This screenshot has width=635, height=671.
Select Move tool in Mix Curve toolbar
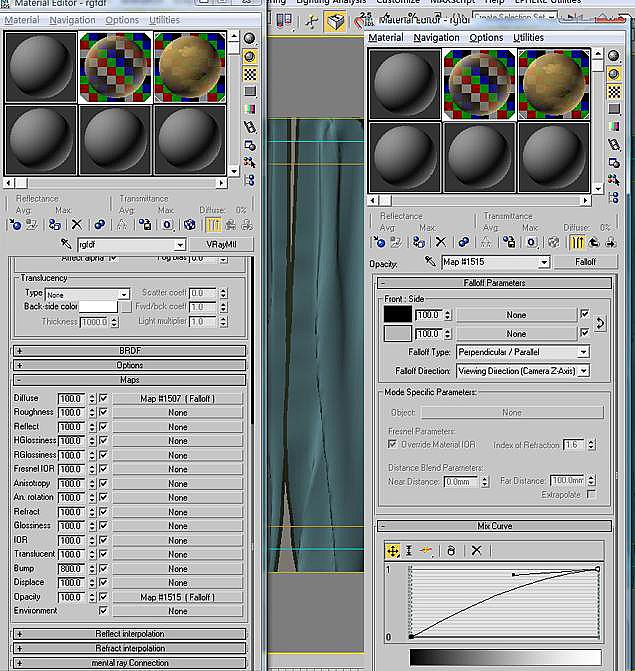(x=393, y=550)
